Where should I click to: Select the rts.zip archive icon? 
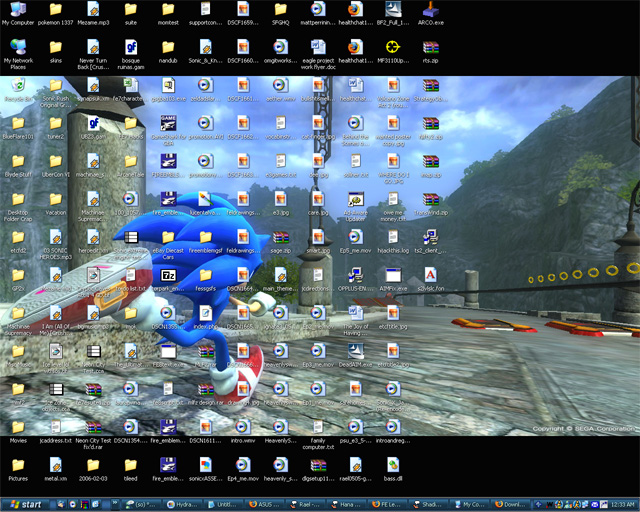(431, 51)
